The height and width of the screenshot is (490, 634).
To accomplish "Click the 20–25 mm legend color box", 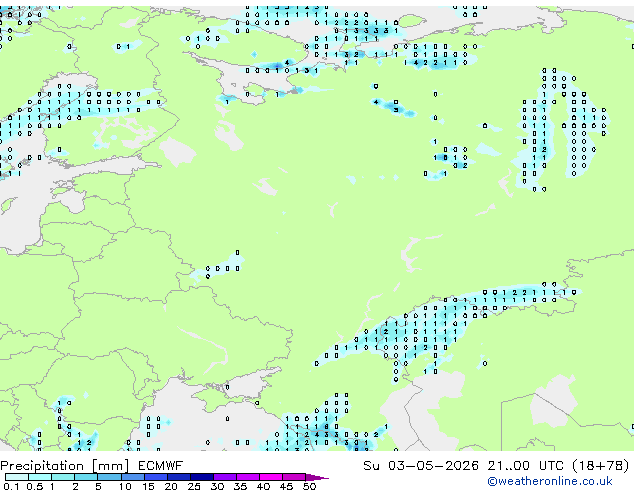I will click(179, 477).
